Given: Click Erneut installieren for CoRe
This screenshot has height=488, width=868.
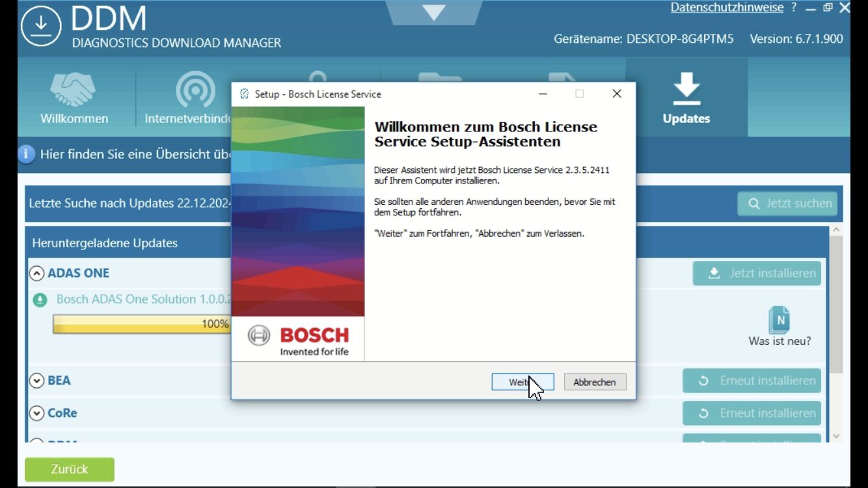Looking at the screenshot, I should tap(752, 413).
